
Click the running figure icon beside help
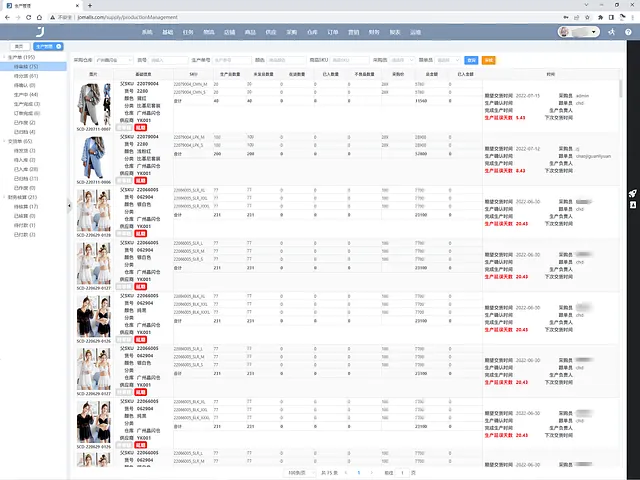pos(611,32)
